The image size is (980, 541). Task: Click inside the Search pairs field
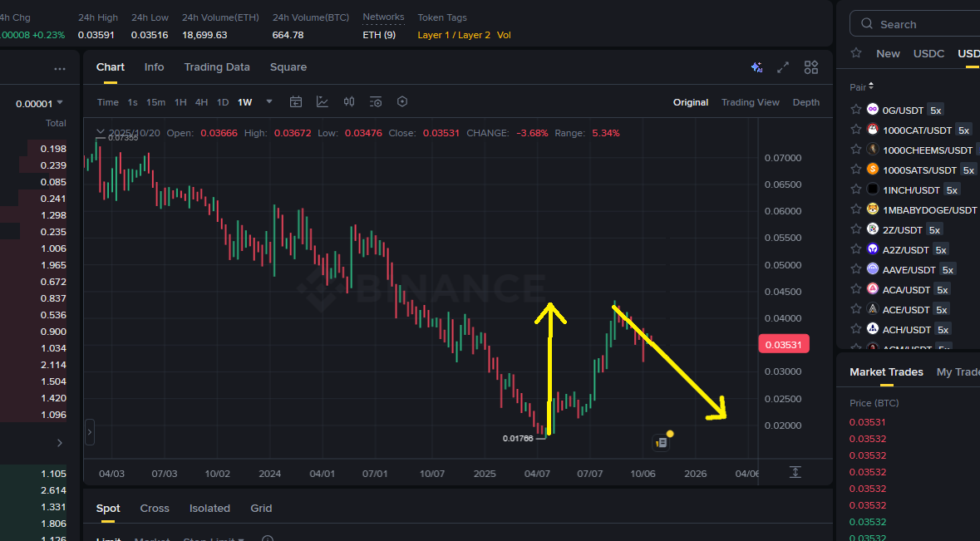915,24
